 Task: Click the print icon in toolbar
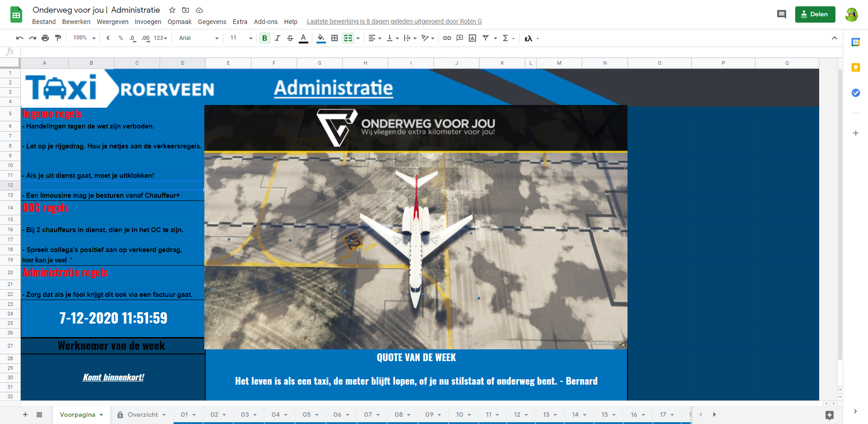(45, 38)
